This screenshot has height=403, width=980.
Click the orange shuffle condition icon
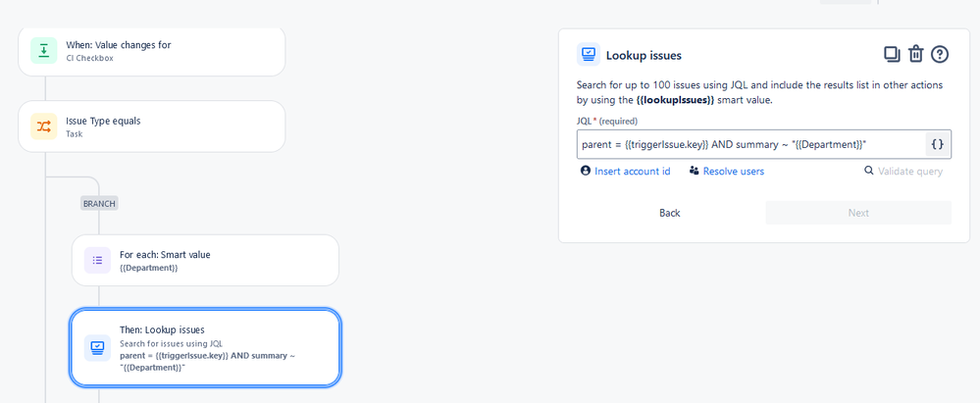[x=44, y=126]
